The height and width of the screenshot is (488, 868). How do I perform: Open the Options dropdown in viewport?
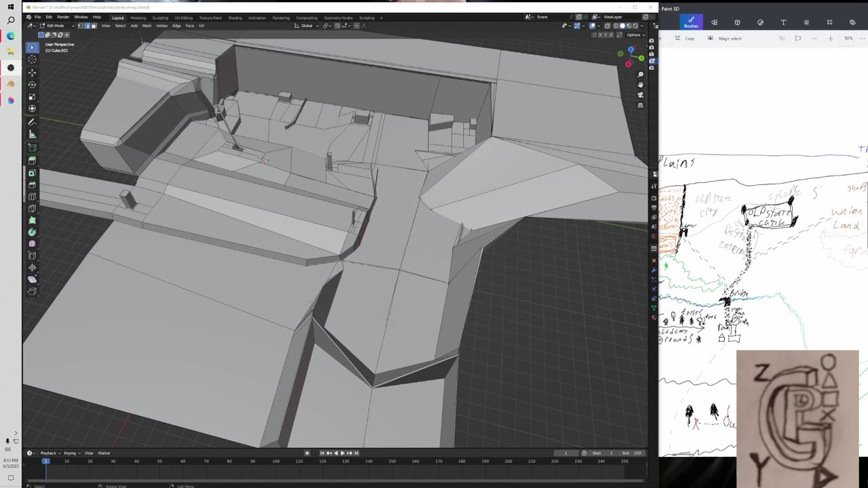click(x=635, y=35)
